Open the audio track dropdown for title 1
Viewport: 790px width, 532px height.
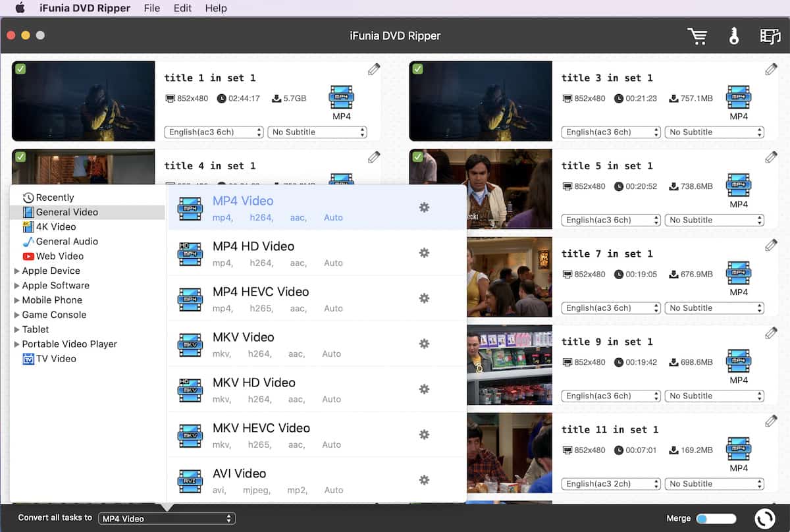tap(213, 132)
